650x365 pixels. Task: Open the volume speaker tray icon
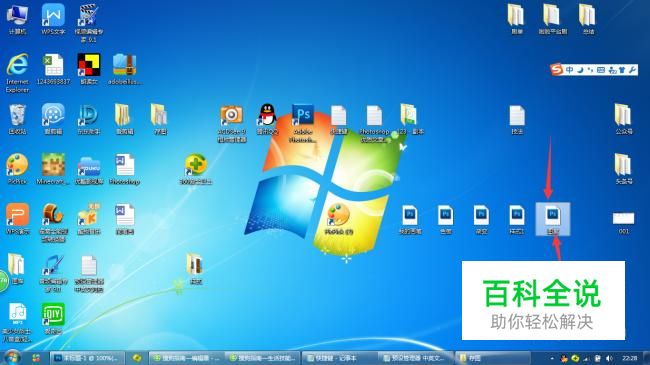tap(609, 358)
